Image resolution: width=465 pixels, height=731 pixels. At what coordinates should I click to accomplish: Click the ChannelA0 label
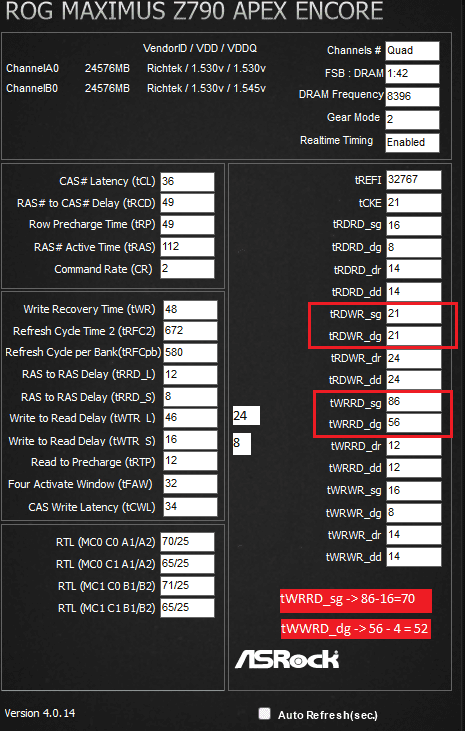33,69
